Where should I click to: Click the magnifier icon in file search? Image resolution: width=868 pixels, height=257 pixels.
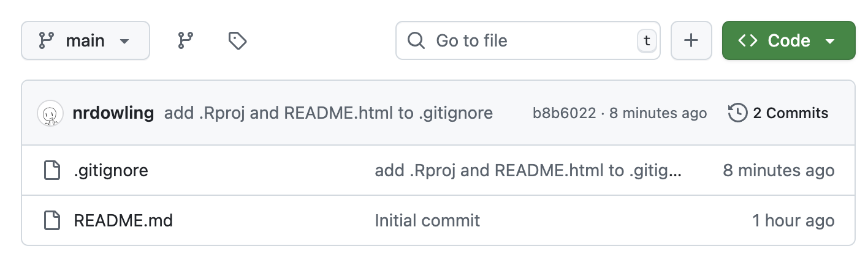pyautogui.click(x=416, y=41)
